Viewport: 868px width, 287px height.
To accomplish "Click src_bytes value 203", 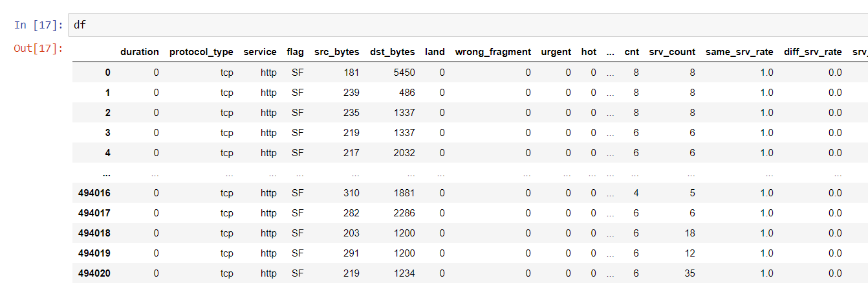I will (x=351, y=233).
